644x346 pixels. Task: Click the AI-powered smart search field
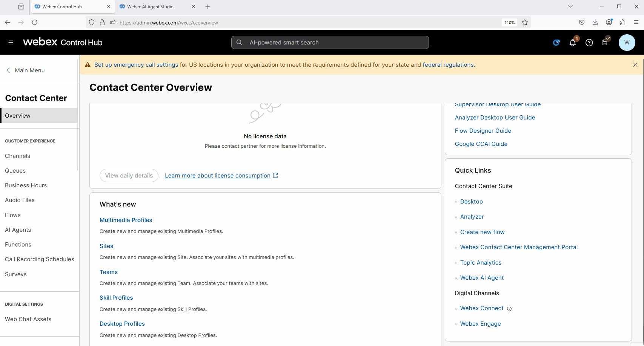[x=330, y=43]
